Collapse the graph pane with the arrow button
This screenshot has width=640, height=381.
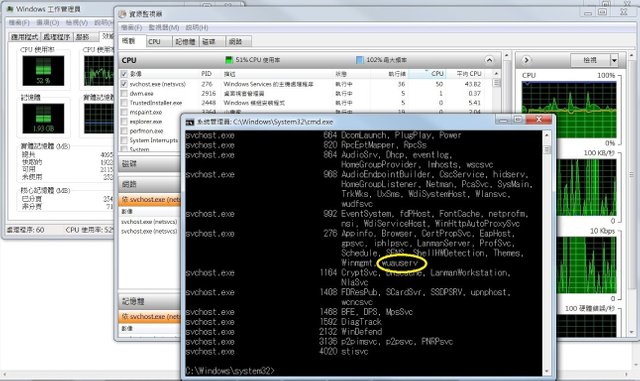[x=526, y=60]
